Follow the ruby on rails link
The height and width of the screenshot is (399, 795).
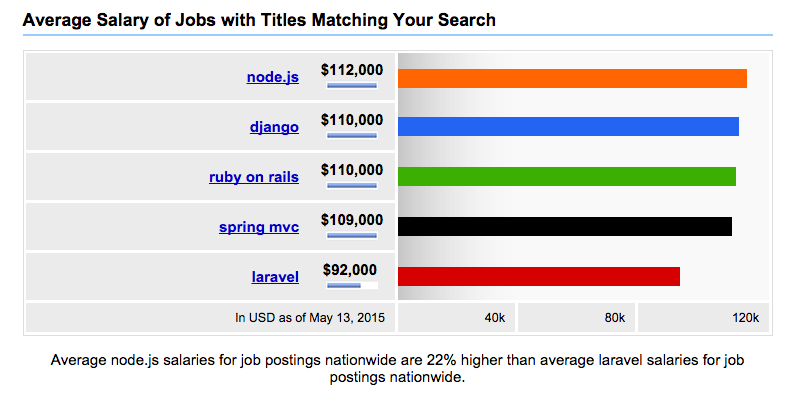(x=254, y=177)
